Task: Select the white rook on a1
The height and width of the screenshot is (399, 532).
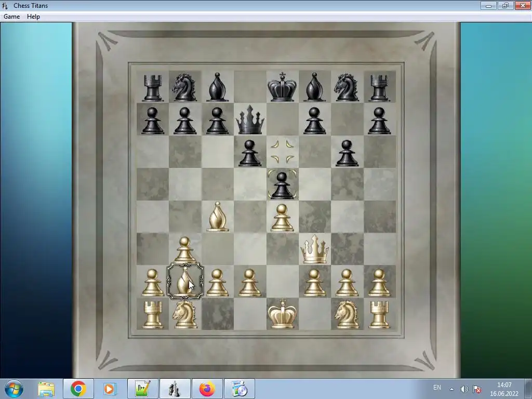Action: [x=152, y=315]
